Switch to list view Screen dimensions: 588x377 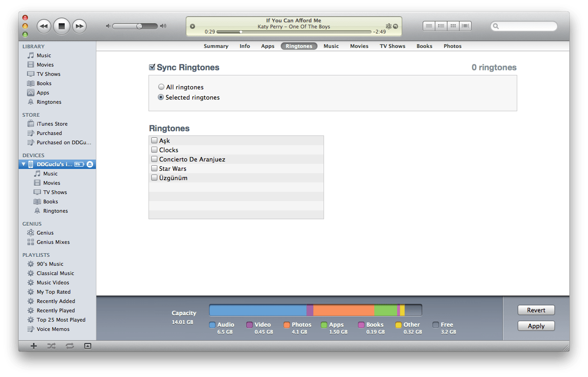tap(429, 26)
